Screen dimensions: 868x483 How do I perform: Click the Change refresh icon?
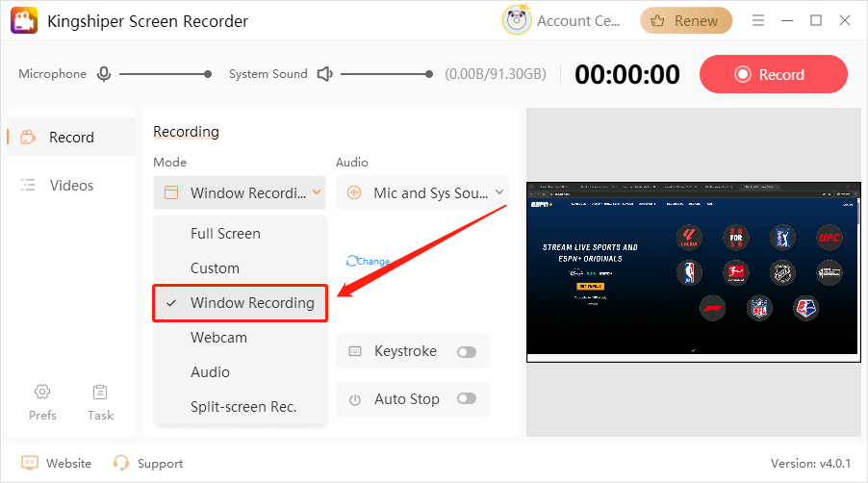[x=352, y=261]
